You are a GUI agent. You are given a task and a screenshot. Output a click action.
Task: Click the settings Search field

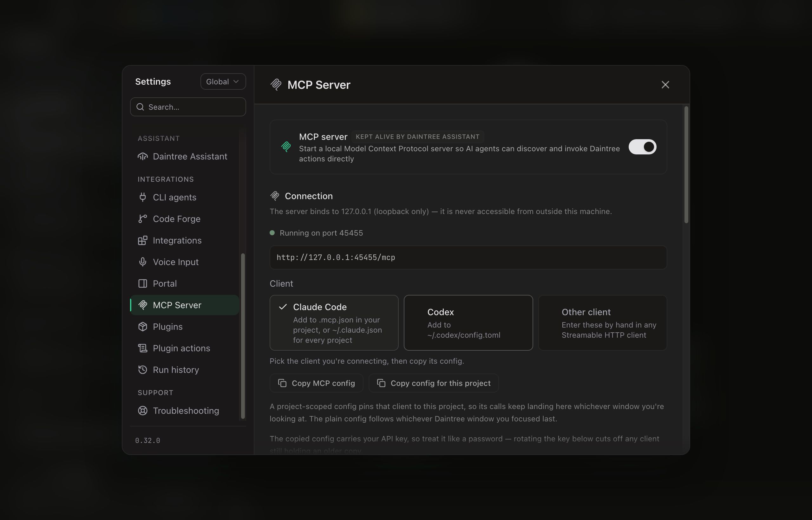(188, 107)
